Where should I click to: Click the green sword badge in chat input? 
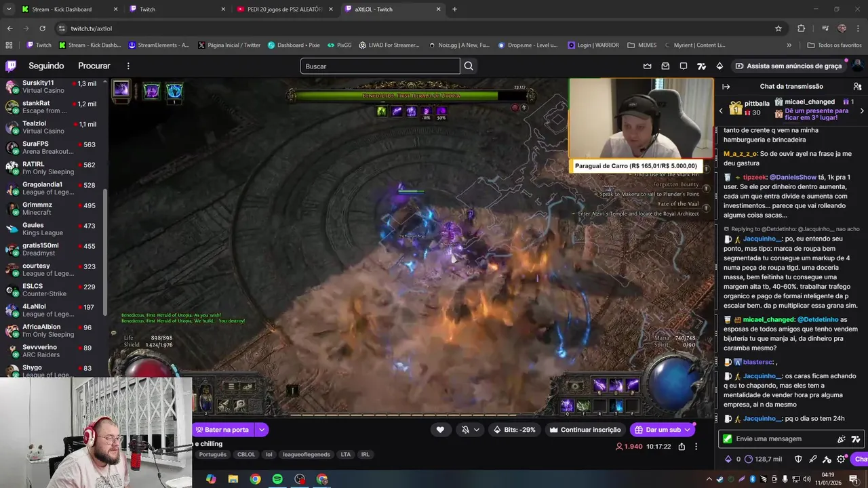[x=728, y=439]
